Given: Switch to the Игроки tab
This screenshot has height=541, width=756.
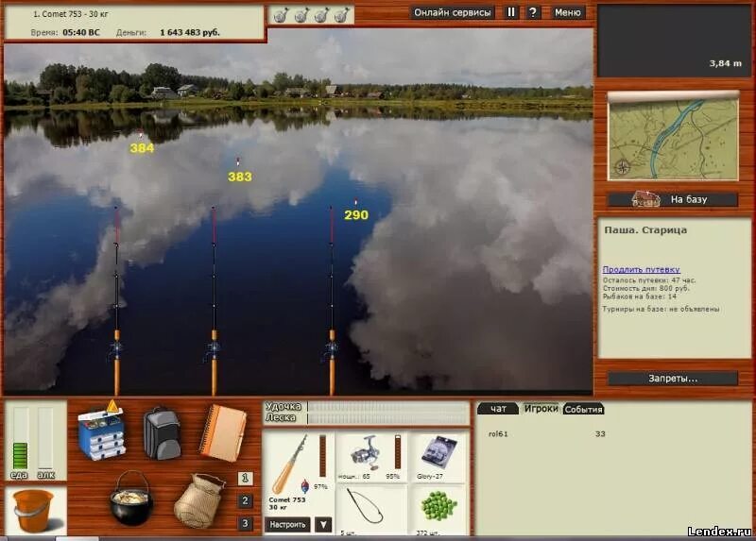Looking at the screenshot, I should 541,409.
